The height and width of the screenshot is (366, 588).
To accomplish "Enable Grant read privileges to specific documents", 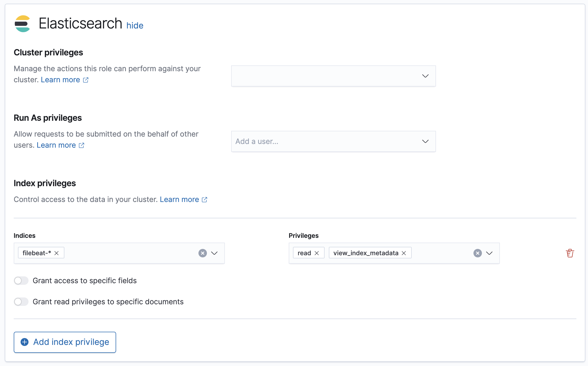I will [x=21, y=302].
